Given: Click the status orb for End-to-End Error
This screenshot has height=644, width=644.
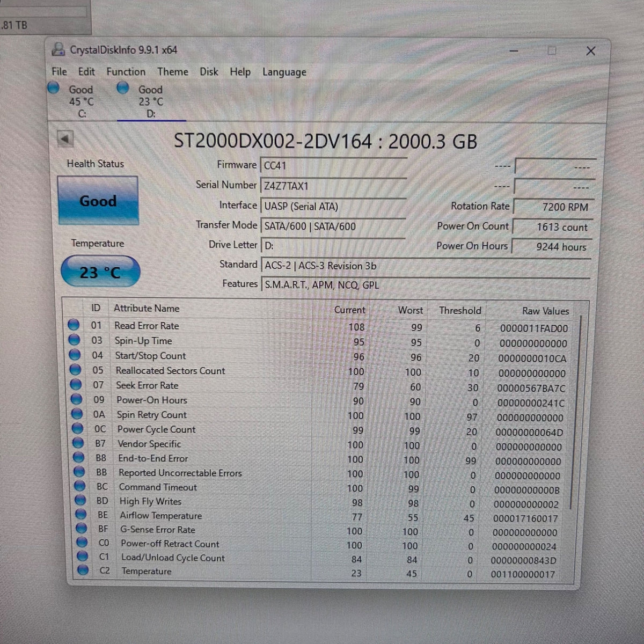Looking at the screenshot, I should click(79, 457).
